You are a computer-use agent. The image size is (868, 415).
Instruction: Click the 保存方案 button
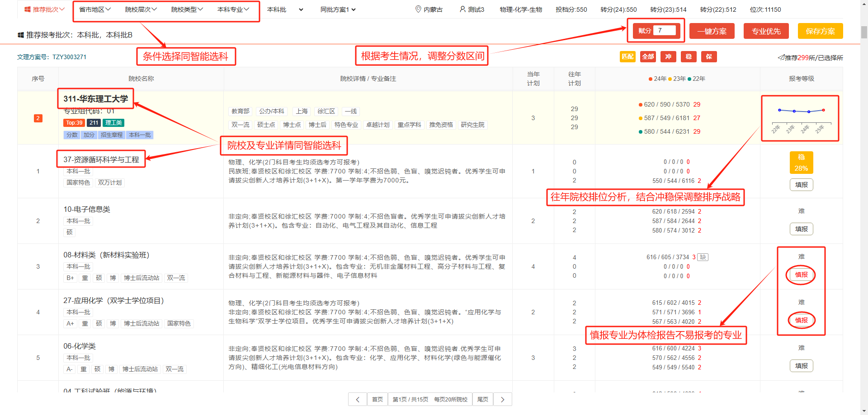point(820,31)
